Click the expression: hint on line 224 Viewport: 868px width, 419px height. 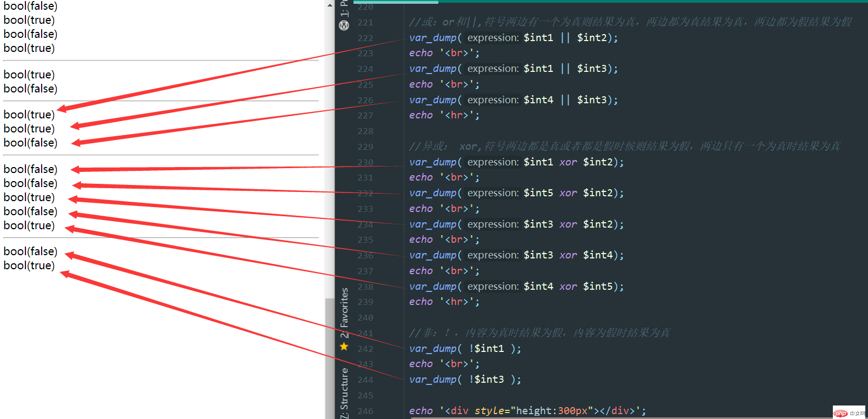pos(493,68)
